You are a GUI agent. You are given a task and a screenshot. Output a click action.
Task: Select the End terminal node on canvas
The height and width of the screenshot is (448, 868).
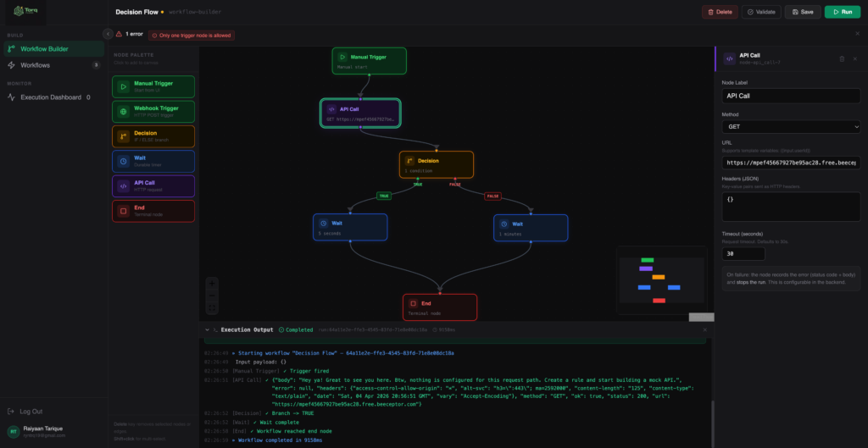point(440,307)
